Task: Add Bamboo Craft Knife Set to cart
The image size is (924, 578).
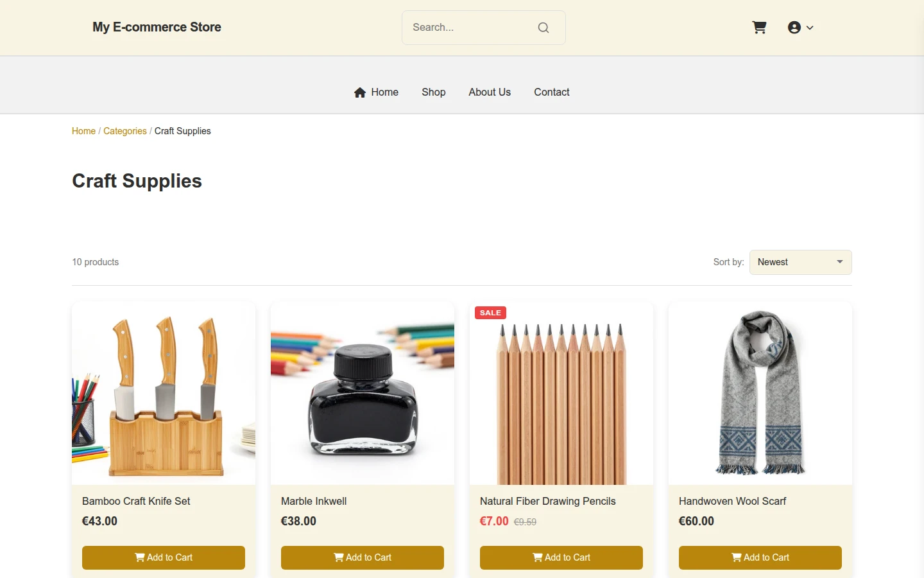Action: point(164,557)
